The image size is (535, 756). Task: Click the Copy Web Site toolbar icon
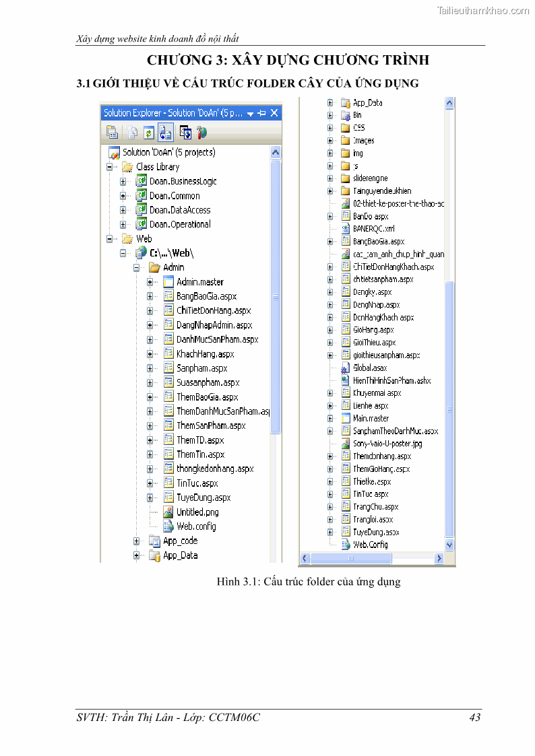click(x=185, y=133)
